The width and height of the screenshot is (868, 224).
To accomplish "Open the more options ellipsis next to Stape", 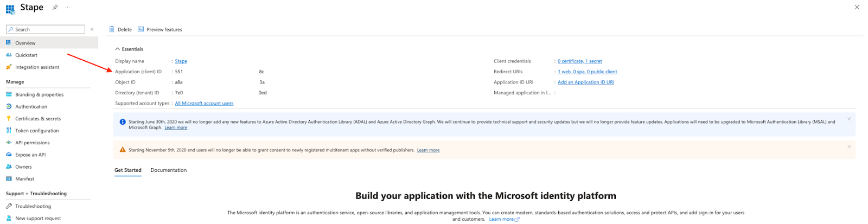I will coord(67,8).
